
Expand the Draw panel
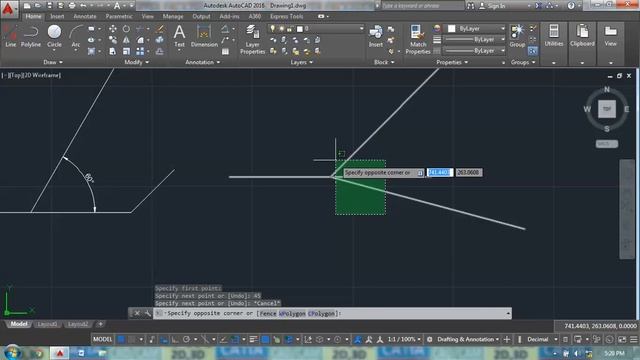[x=53, y=62]
